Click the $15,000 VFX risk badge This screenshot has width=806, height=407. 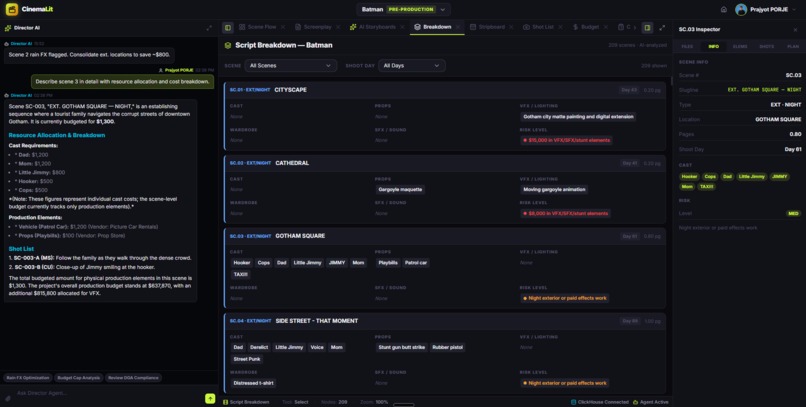coord(566,140)
